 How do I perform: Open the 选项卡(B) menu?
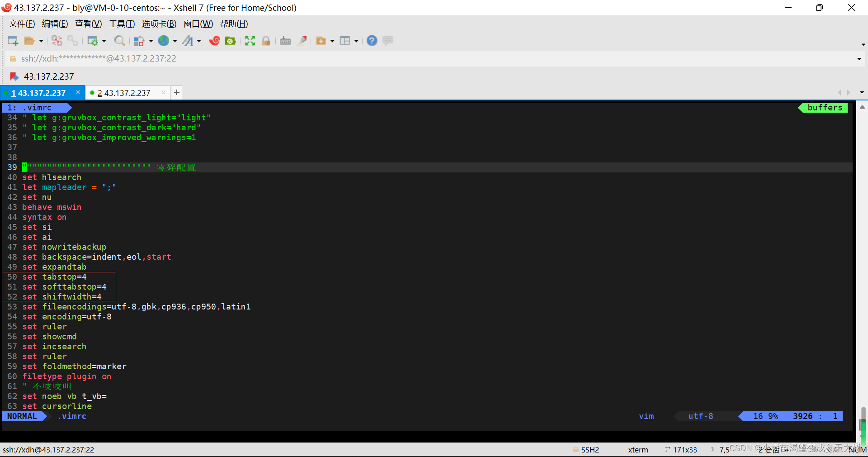point(159,24)
